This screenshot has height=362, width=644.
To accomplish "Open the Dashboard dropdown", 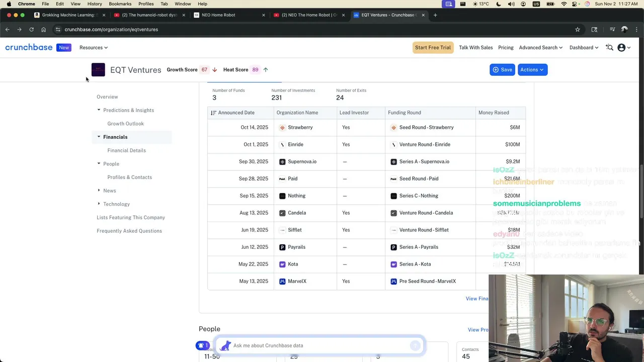I will (x=584, y=48).
